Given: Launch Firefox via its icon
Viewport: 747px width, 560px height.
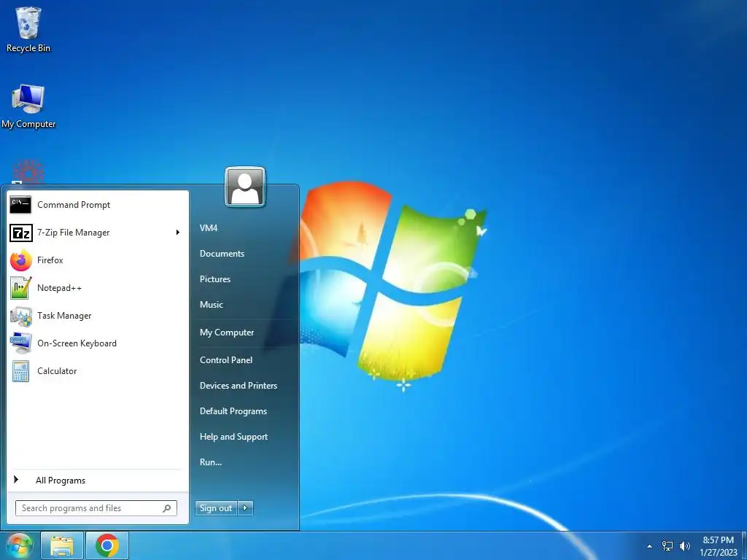Looking at the screenshot, I should pos(20,260).
